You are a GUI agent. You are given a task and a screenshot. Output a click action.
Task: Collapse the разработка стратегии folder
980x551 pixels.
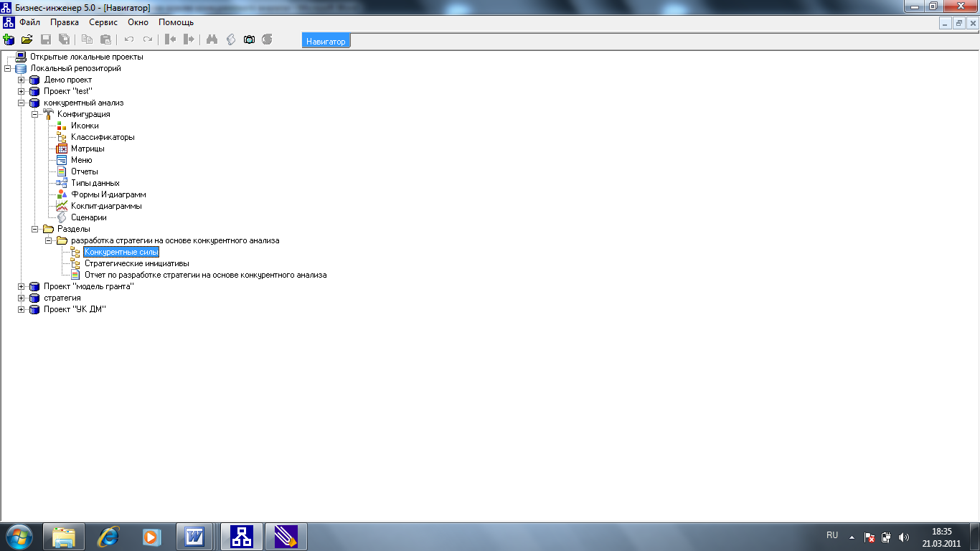(x=48, y=240)
